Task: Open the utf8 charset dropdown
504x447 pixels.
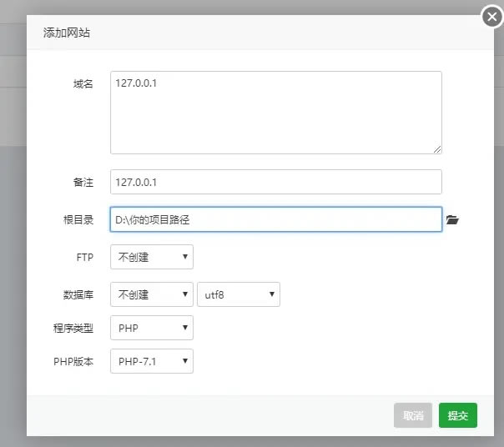Action: [239, 294]
